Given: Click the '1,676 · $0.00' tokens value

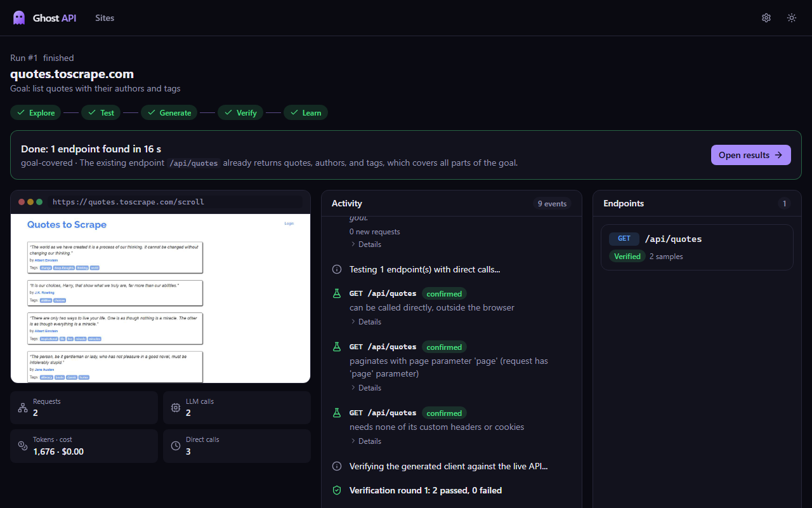Looking at the screenshot, I should 58,451.
